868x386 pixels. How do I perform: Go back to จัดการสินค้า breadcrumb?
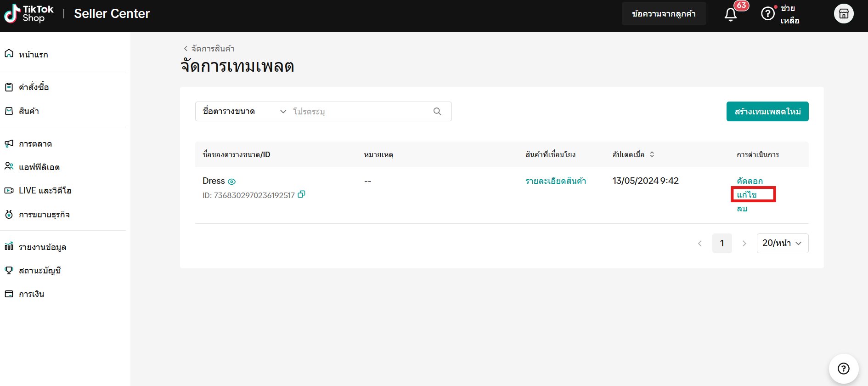(x=209, y=48)
